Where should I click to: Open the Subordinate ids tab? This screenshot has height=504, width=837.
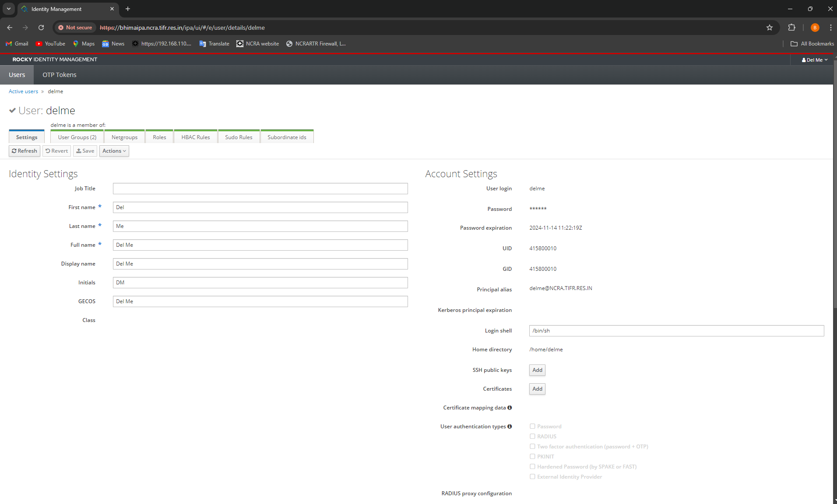click(x=287, y=137)
